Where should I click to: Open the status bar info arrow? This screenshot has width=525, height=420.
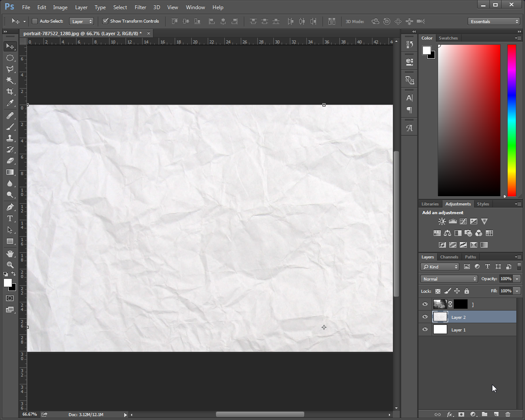tap(125, 415)
